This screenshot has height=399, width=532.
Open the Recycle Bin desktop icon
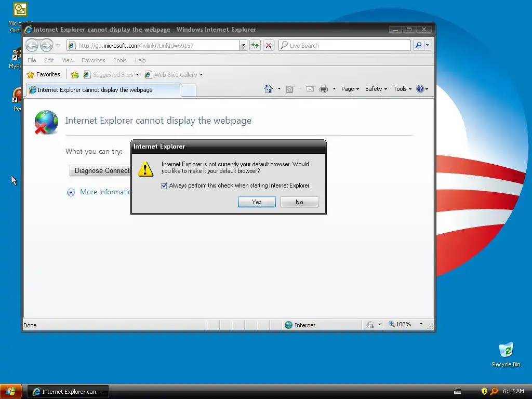[x=506, y=355]
